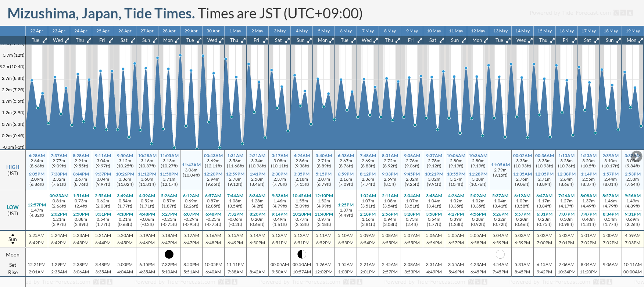Expand the Fri 16 May day view
644x287 pixels.
click(575, 40)
